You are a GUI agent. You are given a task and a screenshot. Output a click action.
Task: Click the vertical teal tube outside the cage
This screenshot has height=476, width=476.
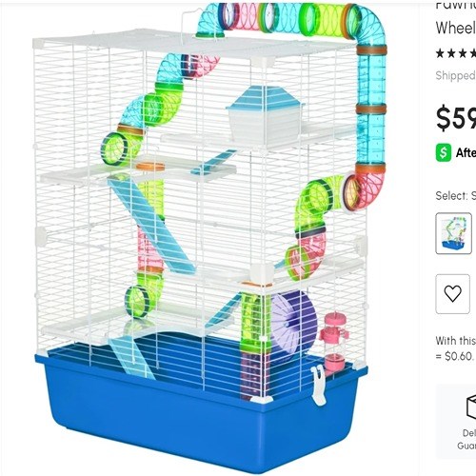pyautogui.click(x=371, y=108)
